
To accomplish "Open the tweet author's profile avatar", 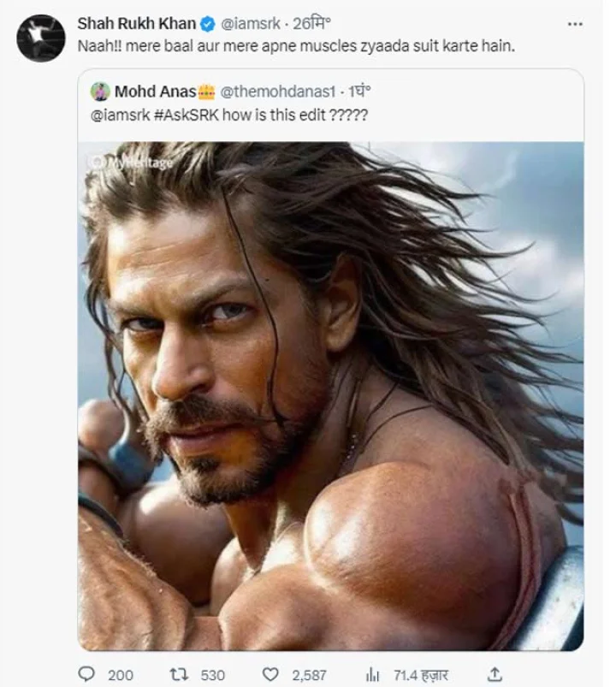I will click(x=40, y=38).
